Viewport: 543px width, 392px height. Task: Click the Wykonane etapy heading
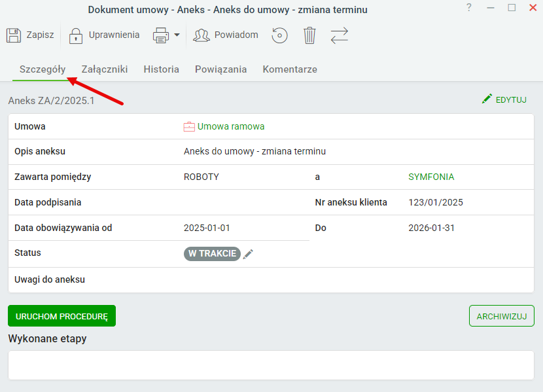[48, 339]
